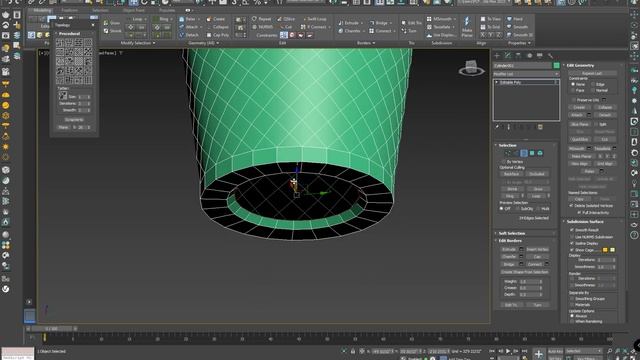640x360 pixels.
Task: Click the ribbon Extrude border tool
Action: pos(349,23)
